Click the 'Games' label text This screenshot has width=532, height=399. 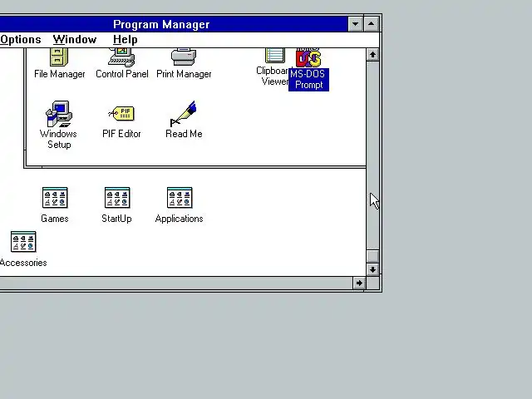coord(55,219)
